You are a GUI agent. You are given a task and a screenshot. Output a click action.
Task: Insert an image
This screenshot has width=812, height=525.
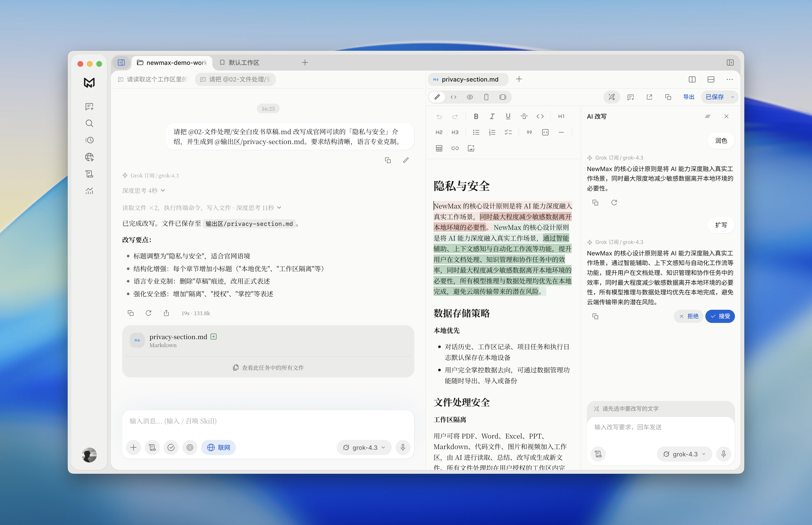(471, 148)
